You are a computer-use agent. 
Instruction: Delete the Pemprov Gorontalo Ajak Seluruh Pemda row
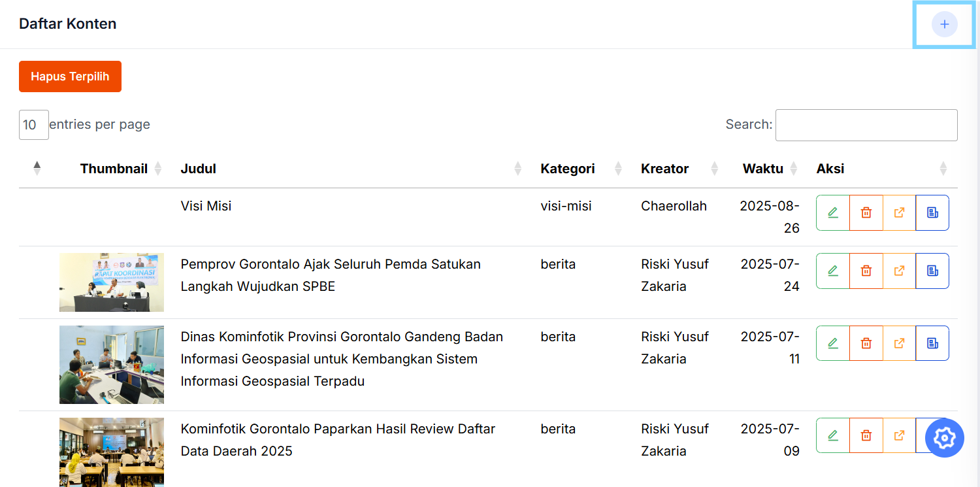point(866,271)
